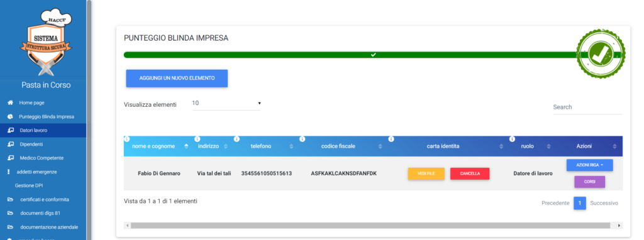Click the PUNTEGGIO BLINDA IMPRESA heading
Screen dimensions: 644x240
point(176,38)
